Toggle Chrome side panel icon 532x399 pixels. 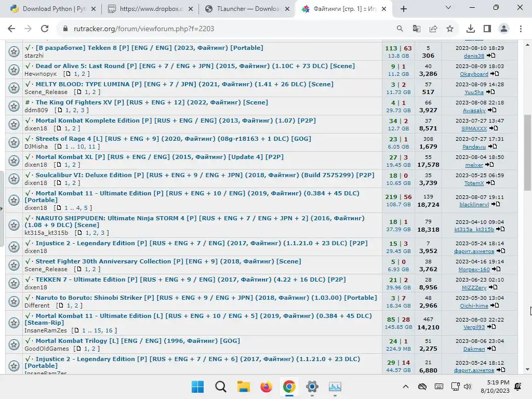tap(487, 29)
